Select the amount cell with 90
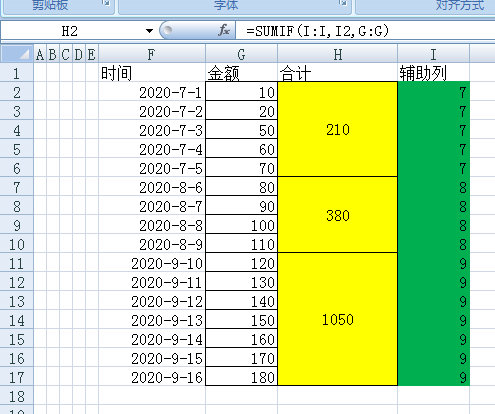 point(241,205)
